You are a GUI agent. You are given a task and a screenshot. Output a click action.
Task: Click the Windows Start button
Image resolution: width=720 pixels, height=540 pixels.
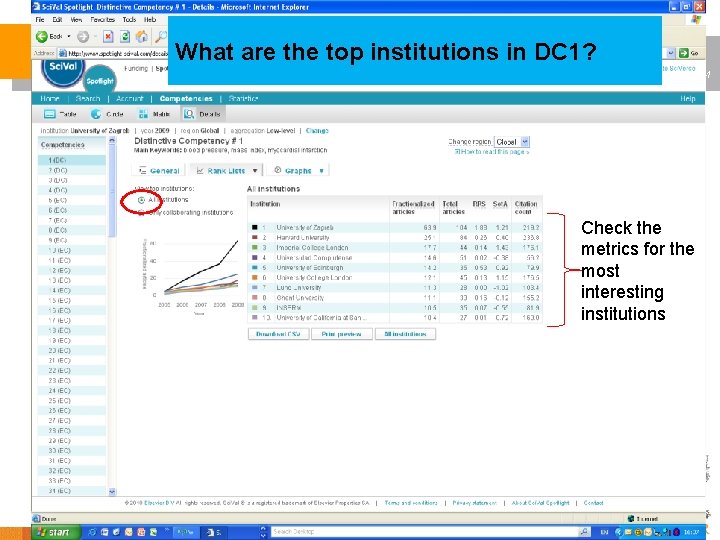tap(56, 532)
